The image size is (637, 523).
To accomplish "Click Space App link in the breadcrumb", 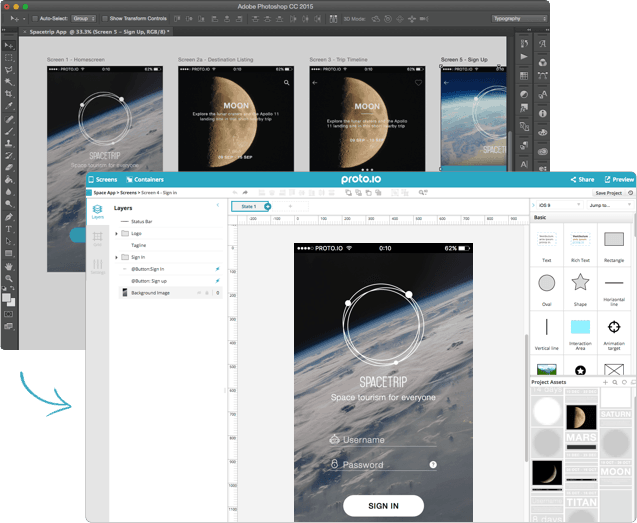I will (x=104, y=193).
